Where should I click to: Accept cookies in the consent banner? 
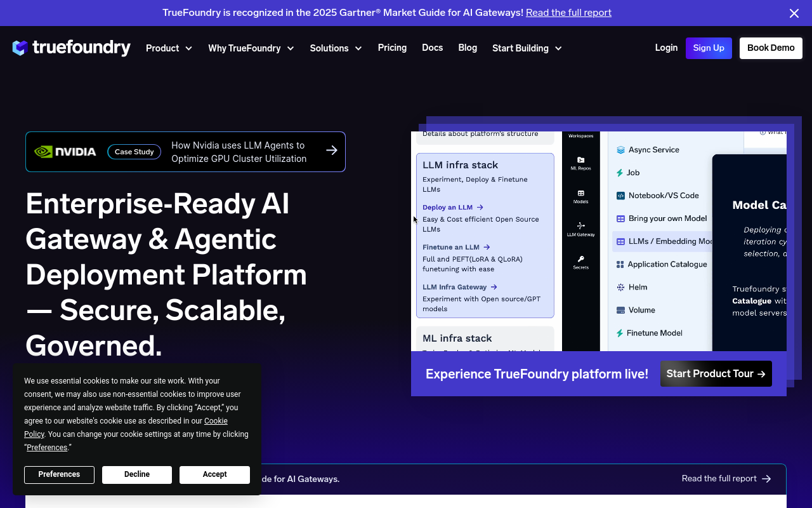point(214,474)
